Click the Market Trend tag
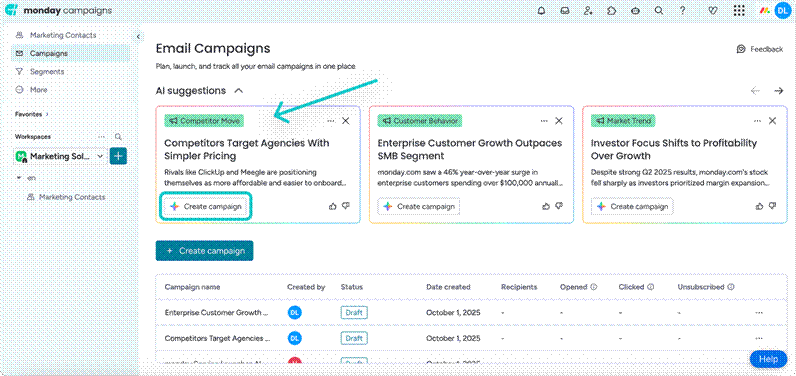 (623, 121)
